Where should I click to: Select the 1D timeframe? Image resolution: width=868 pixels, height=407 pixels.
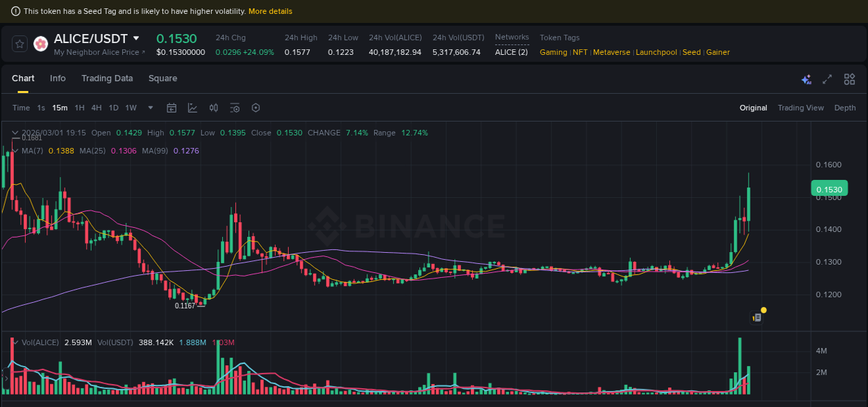pyautogui.click(x=113, y=108)
